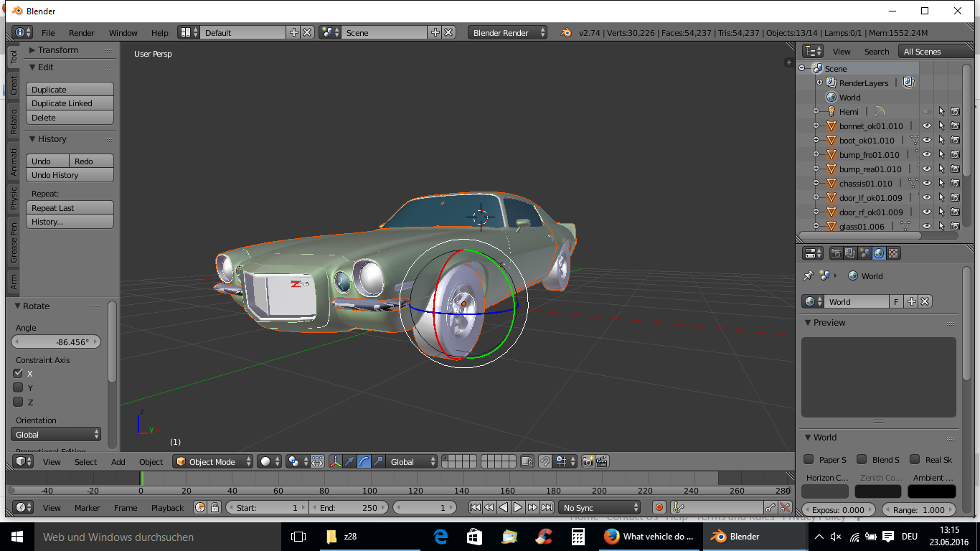Screen dimensions: 980x551
Task: Click OpenGL render image camera icon
Action: [x=588, y=462]
